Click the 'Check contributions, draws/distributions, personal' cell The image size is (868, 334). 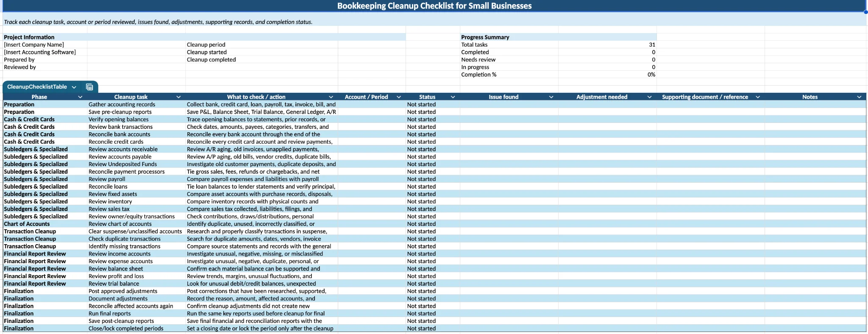pyautogui.click(x=262, y=216)
